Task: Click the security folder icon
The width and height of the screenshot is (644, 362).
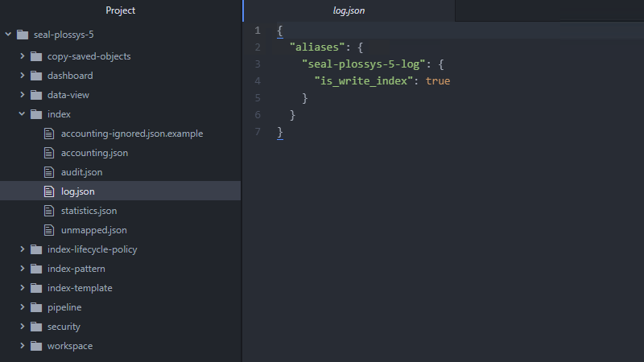Action: click(x=36, y=327)
